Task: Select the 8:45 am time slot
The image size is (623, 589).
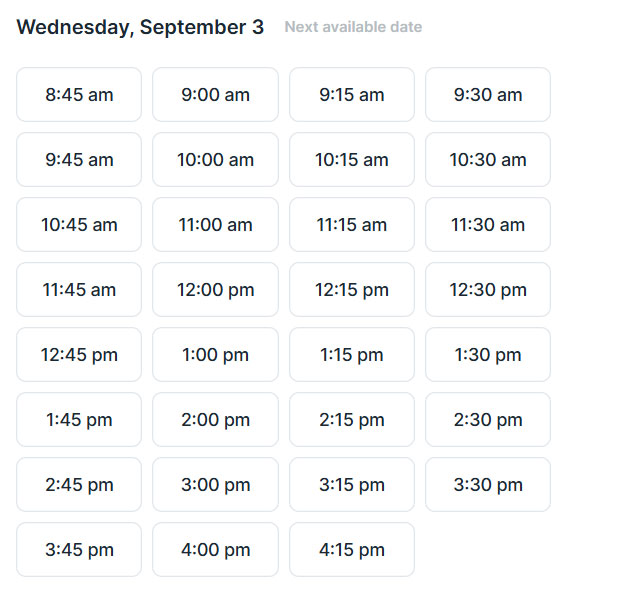Action: [79, 95]
